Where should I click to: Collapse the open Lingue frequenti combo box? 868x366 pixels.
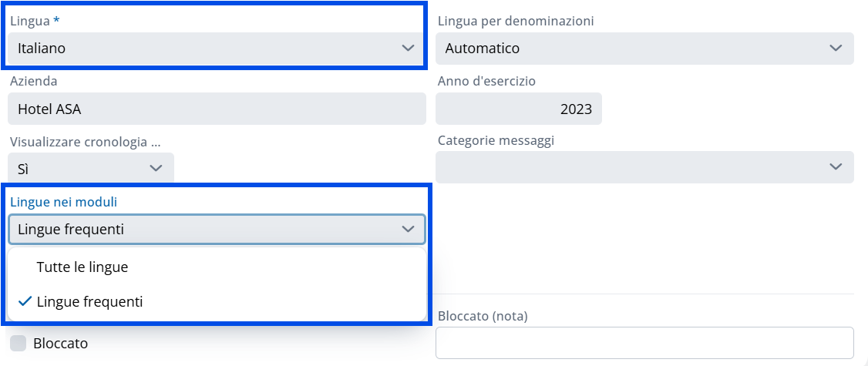click(x=208, y=229)
